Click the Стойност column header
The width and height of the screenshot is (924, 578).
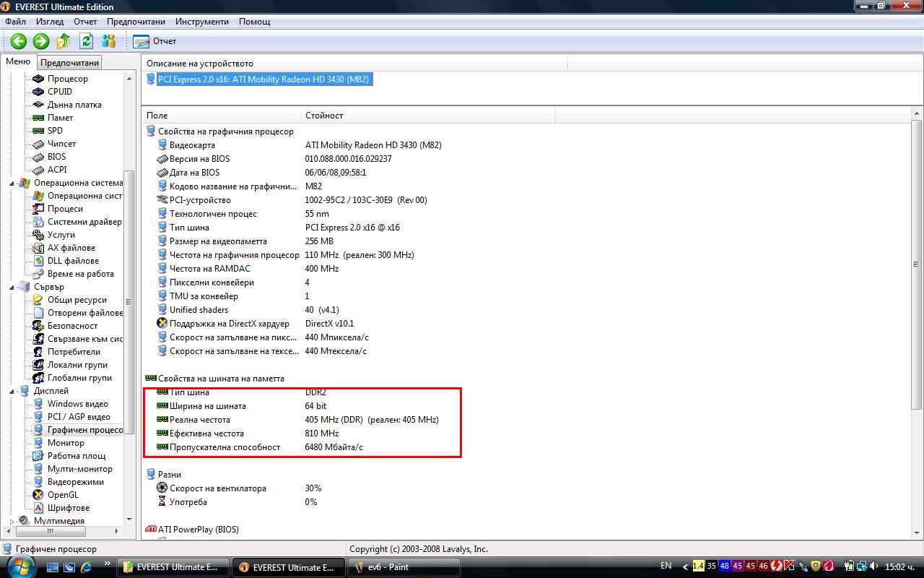[427, 116]
